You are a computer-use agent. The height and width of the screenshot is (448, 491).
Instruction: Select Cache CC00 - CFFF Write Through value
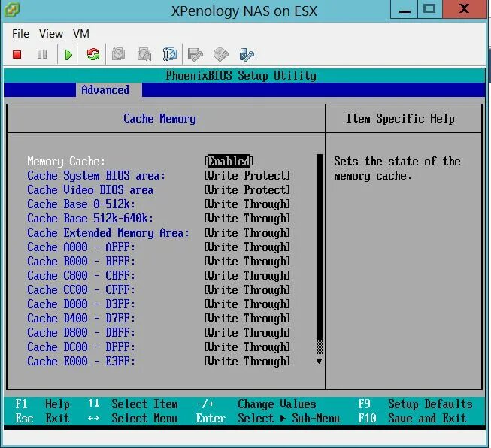click(247, 290)
